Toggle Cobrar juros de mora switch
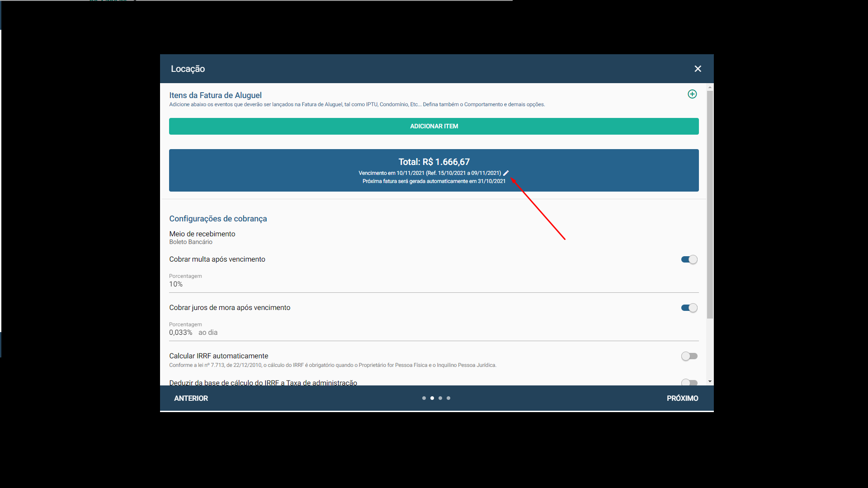This screenshot has height=488, width=868. pos(689,308)
